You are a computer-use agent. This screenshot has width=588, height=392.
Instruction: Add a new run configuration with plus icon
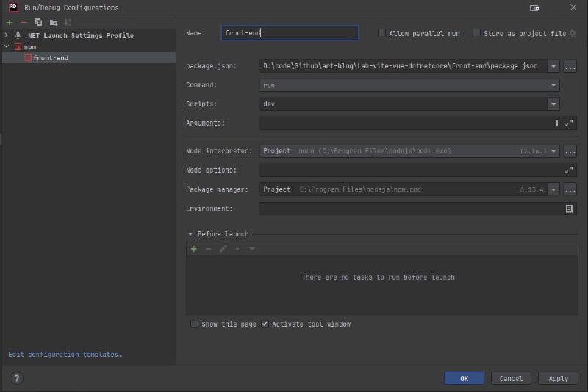pos(10,23)
